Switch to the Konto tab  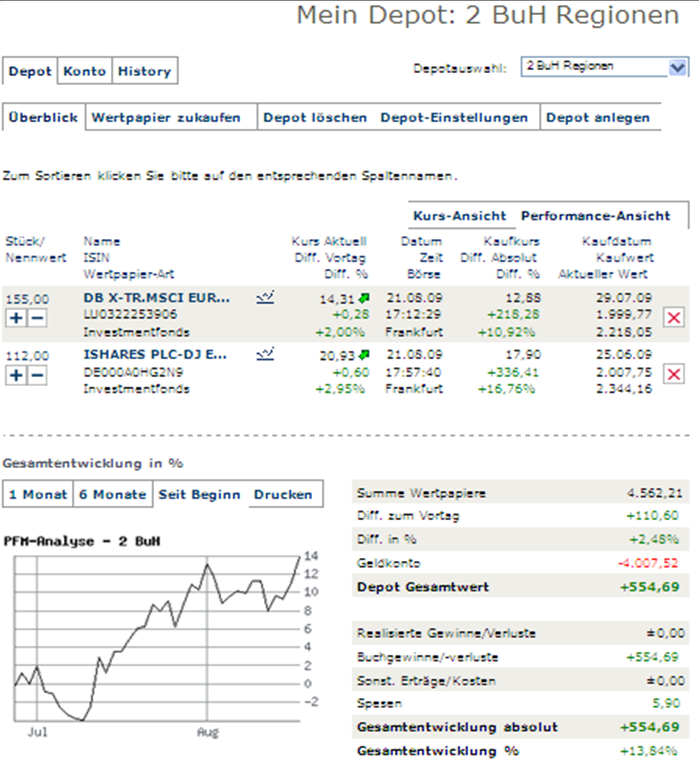pyautogui.click(x=84, y=72)
